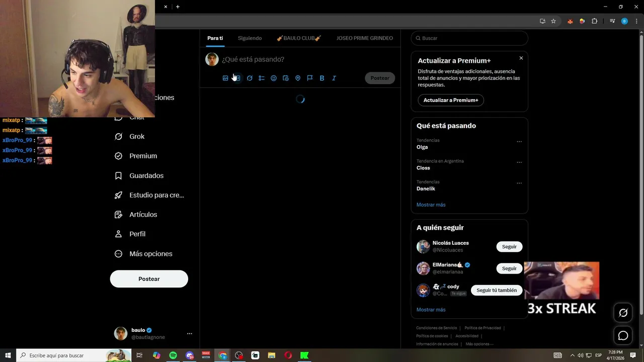Open Spotify from the taskbar
Viewport: 644px width, 362px height.
click(173, 355)
